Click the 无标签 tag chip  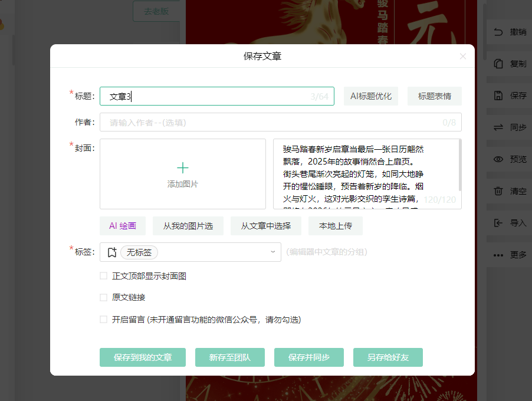[139, 252]
